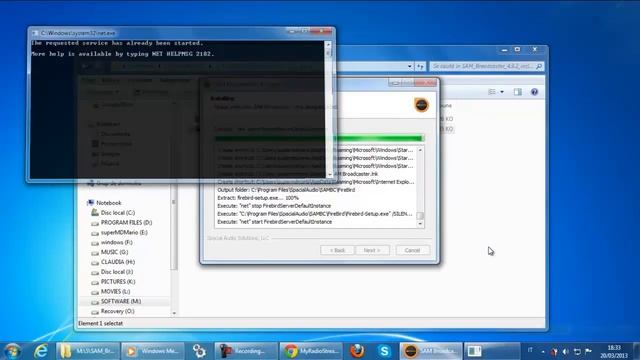Launch Internet Explorer from taskbar
The width and height of the screenshot is (640, 360).
coord(41,351)
